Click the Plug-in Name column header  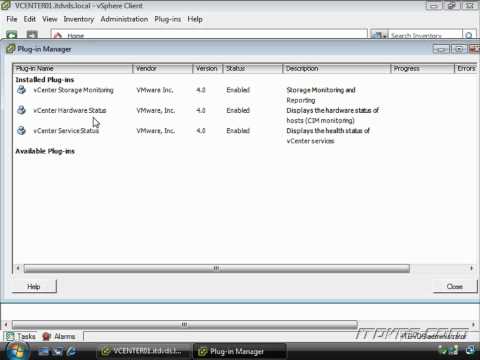click(x=73, y=68)
